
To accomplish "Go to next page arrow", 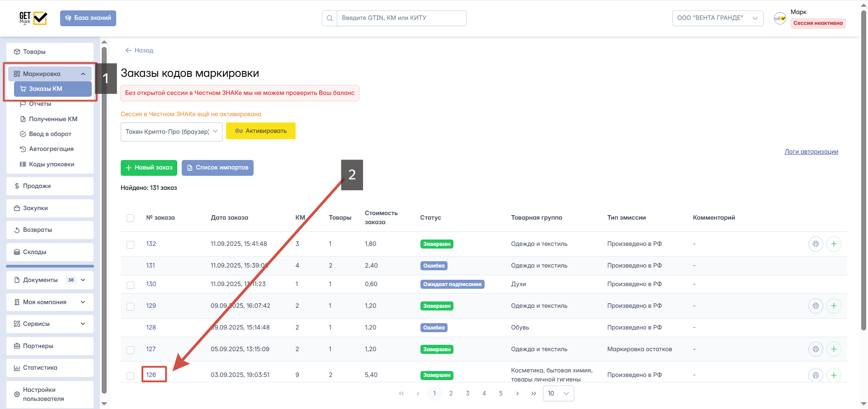I will (x=517, y=393).
